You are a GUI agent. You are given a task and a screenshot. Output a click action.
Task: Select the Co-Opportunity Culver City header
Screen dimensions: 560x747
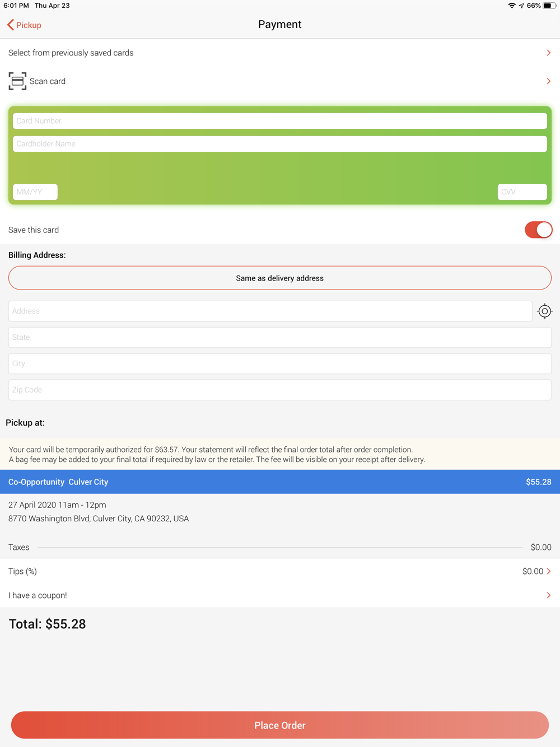(280, 482)
